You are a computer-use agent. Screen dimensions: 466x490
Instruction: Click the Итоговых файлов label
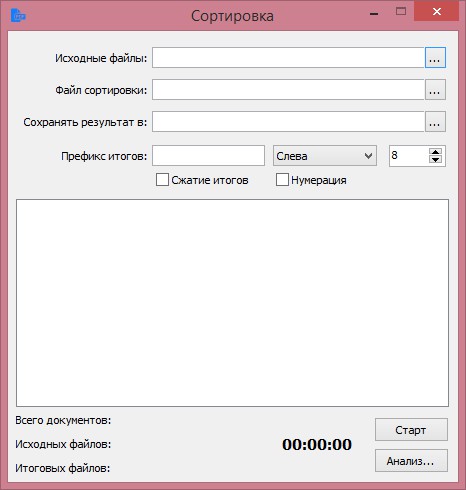pyautogui.click(x=63, y=468)
